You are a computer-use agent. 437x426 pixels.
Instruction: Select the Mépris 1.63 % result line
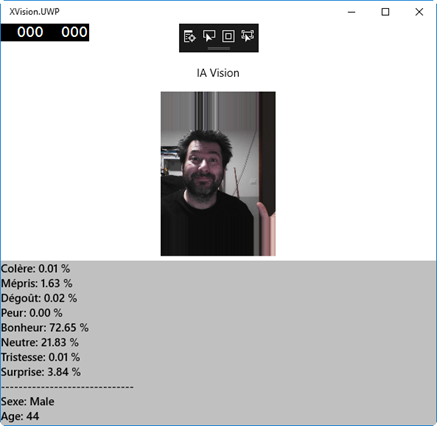(x=37, y=283)
